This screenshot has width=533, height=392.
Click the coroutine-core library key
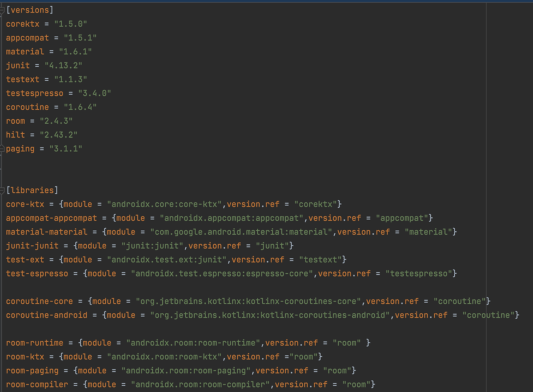[39, 301]
